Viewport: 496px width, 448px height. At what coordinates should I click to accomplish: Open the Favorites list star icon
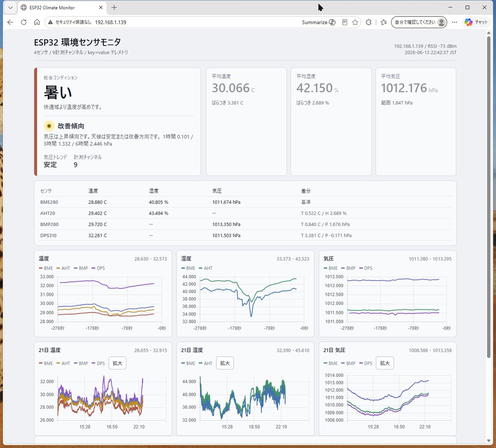(x=384, y=22)
